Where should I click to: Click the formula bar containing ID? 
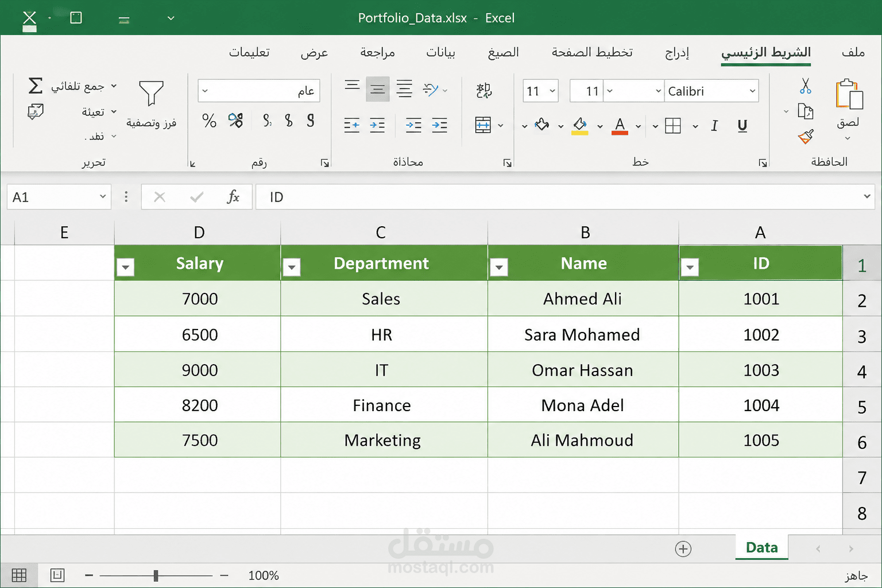click(565, 197)
